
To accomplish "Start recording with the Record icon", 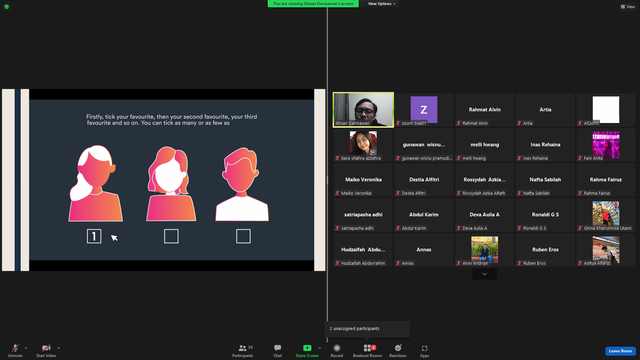I will (x=337, y=350).
